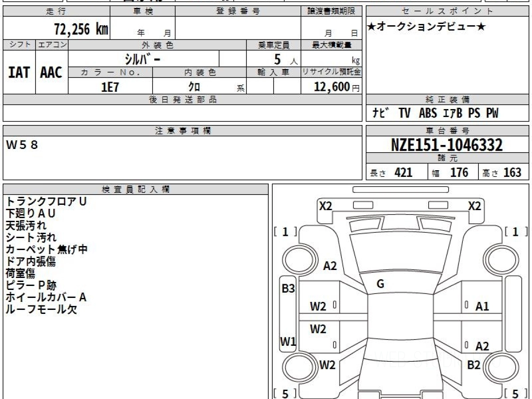Click the seating capacity value 5 人
Screen dimensions: 532x399
286,59
